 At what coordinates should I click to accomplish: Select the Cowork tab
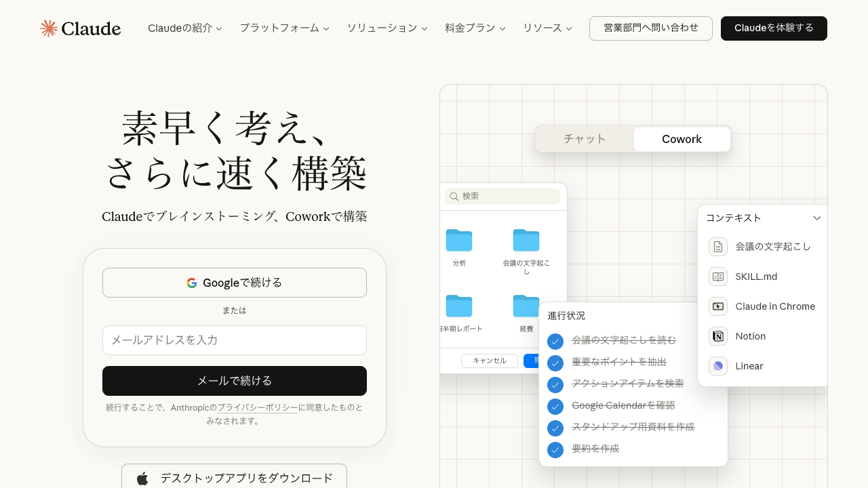682,138
